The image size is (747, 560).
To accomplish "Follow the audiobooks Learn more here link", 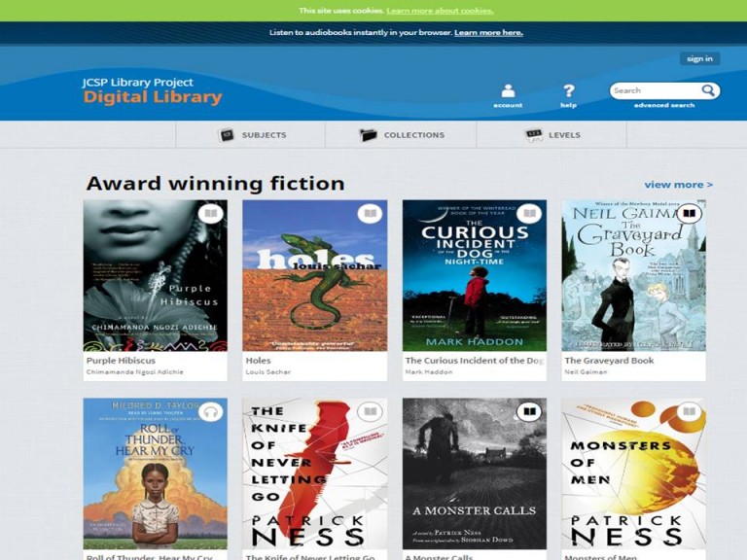I will point(488,32).
